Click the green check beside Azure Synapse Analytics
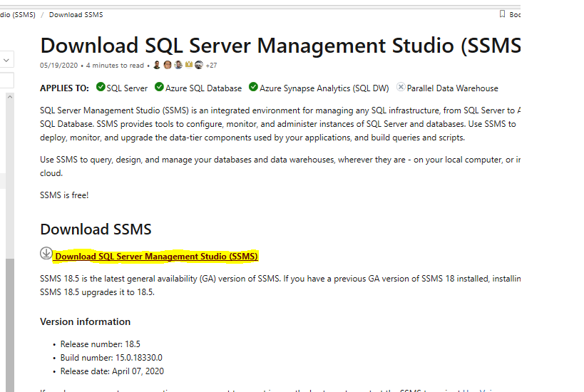The height and width of the screenshot is (392, 584). point(253,87)
